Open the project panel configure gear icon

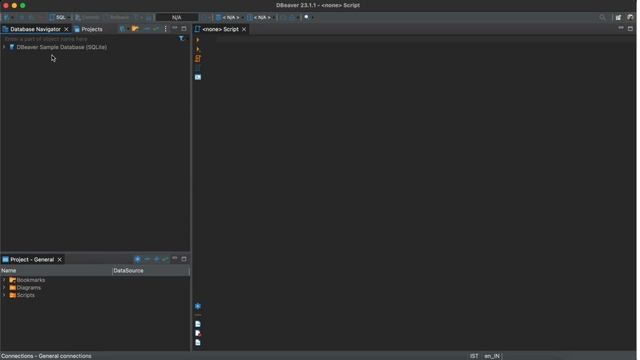coord(138,260)
